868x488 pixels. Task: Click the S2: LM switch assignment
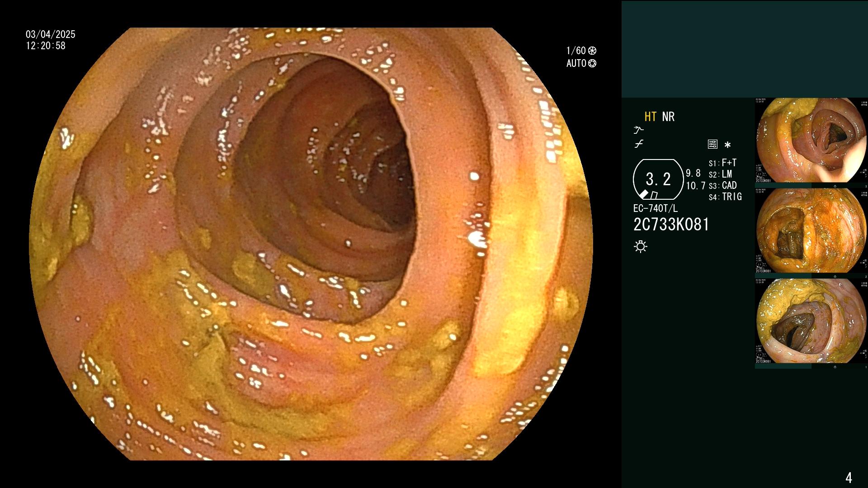coord(720,174)
